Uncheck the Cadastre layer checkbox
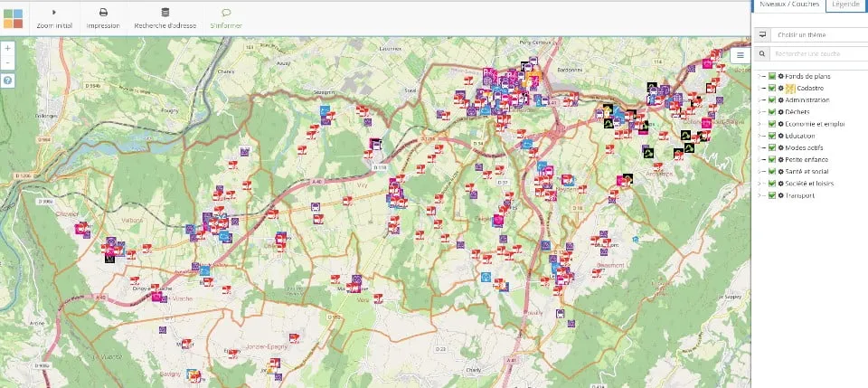This screenshot has height=388, width=868. tap(771, 88)
